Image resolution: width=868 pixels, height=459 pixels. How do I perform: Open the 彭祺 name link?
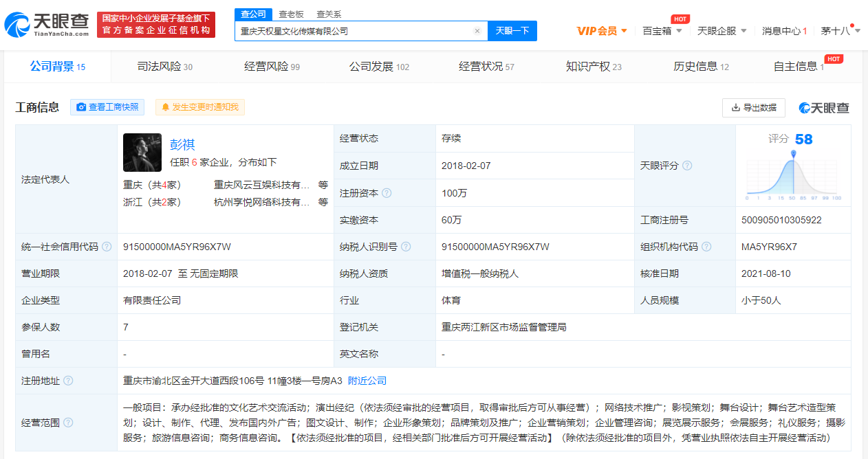[183, 144]
